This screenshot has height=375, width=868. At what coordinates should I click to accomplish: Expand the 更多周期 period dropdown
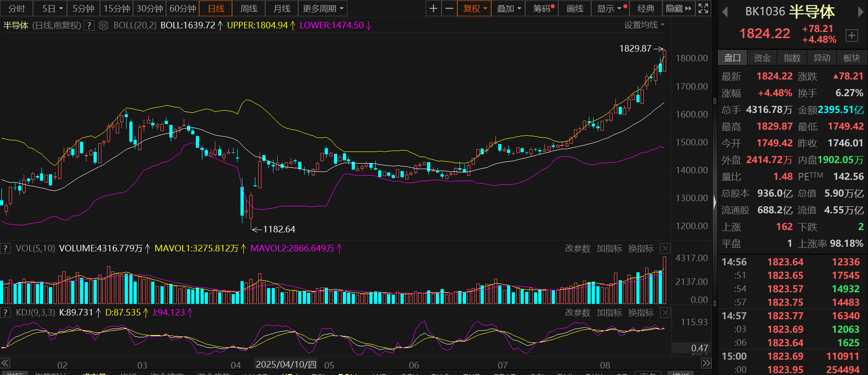pyautogui.click(x=323, y=8)
